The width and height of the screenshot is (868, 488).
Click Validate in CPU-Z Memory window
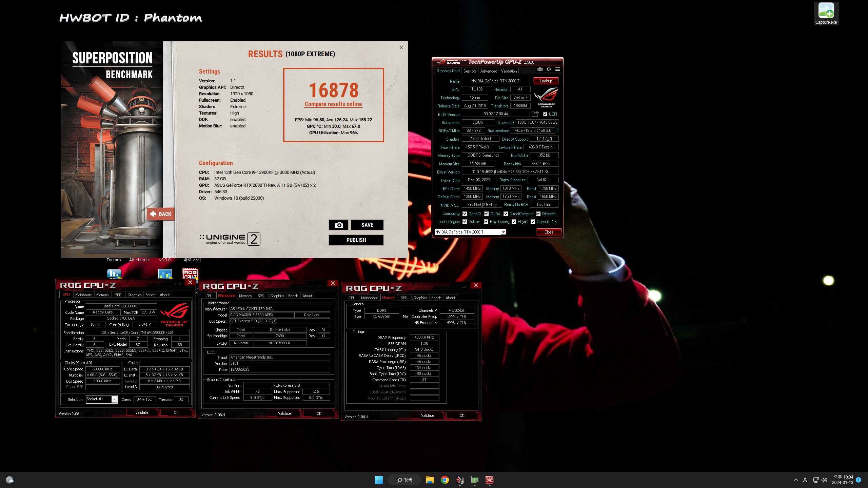click(428, 415)
